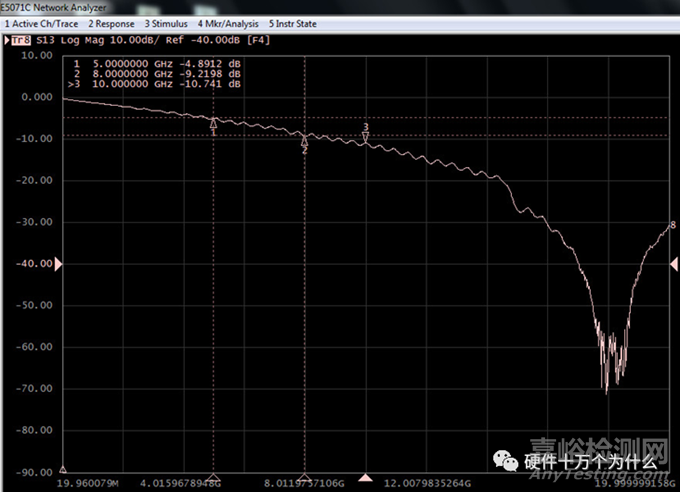The width and height of the screenshot is (680, 492).
Task: Click marker 2 indicator on frequency axis
Action: (x=305, y=478)
